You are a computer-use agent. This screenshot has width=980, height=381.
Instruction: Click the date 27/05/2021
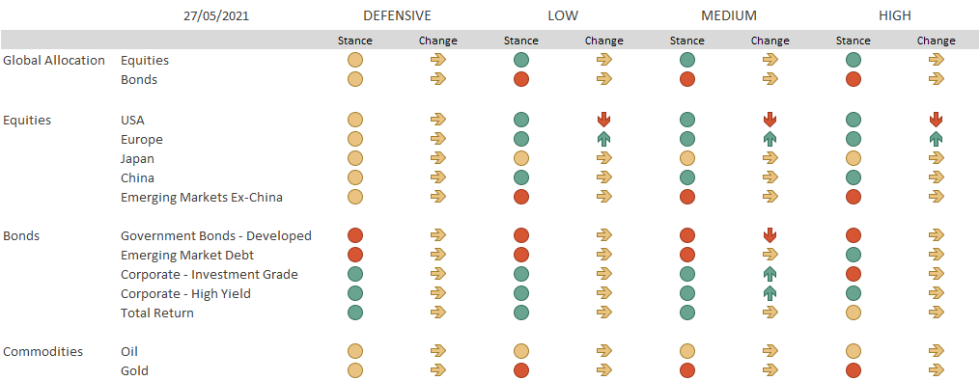(216, 16)
